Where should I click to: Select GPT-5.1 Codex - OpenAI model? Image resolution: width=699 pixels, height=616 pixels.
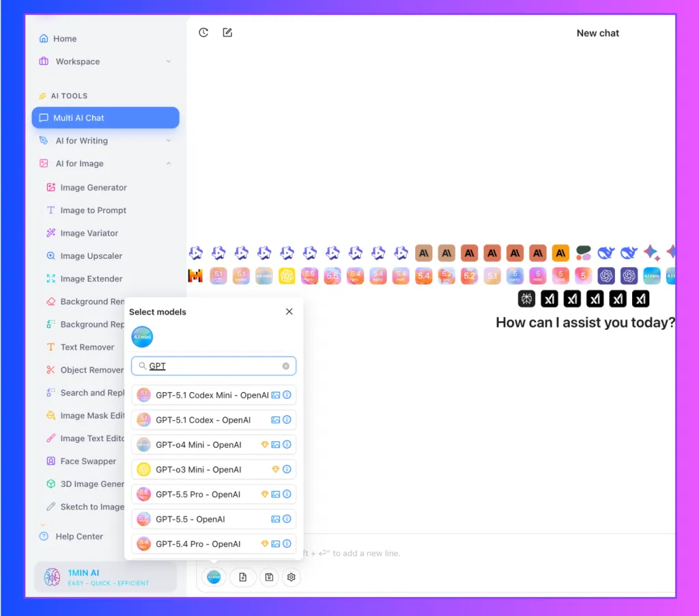pyautogui.click(x=214, y=420)
